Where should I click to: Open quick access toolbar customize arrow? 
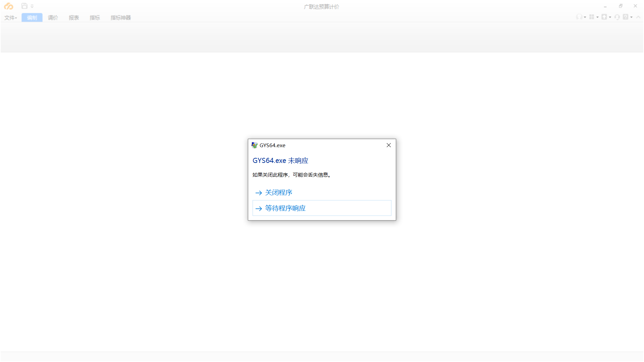click(32, 6)
